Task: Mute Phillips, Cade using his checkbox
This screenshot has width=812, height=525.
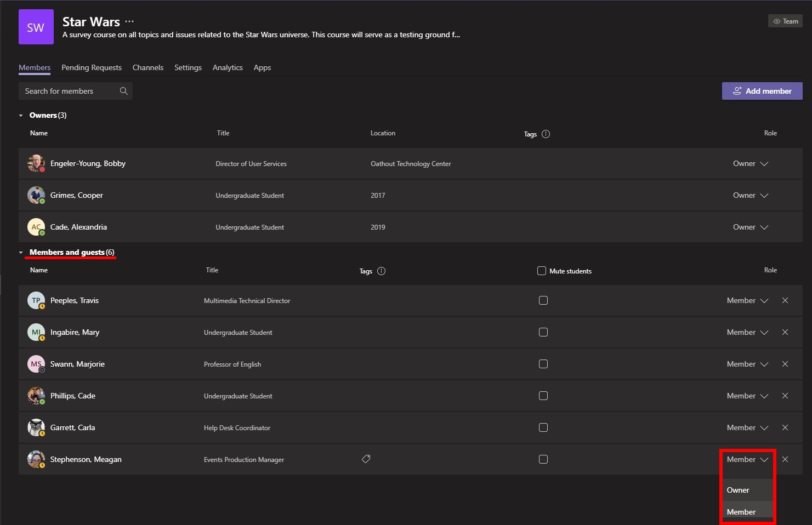Action: tap(543, 396)
